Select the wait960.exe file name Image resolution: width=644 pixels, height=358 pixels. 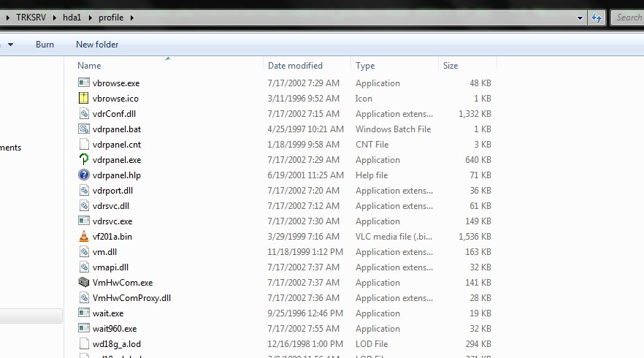click(x=115, y=329)
